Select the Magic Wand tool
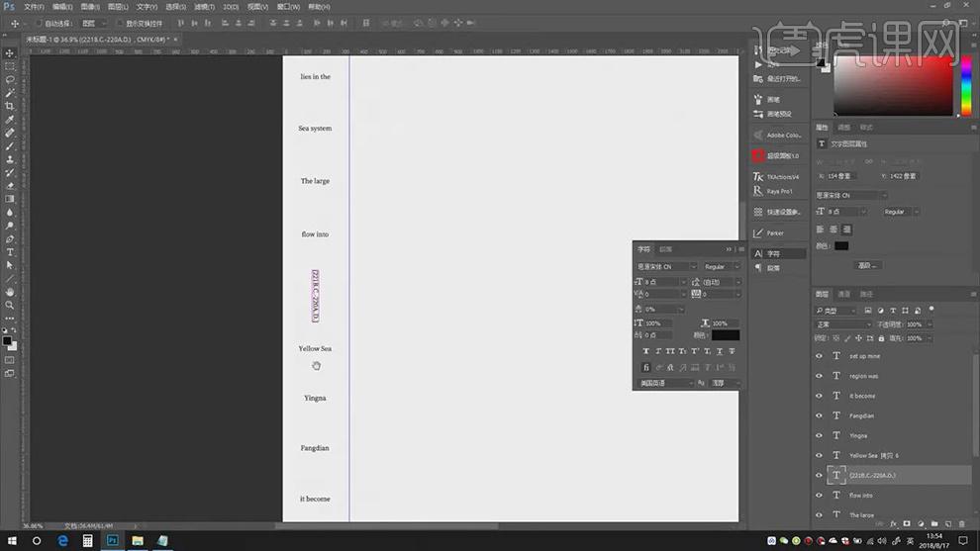This screenshot has height=551, width=980. tap(9, 92)
